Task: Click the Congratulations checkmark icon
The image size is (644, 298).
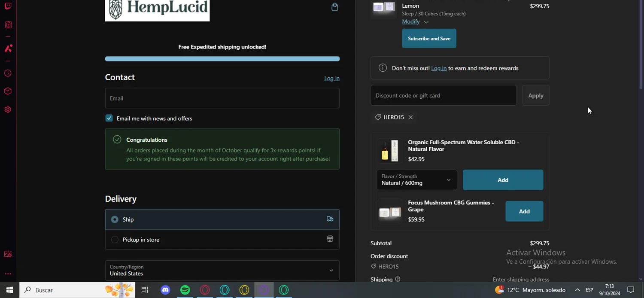Action: tap(117, 140)
